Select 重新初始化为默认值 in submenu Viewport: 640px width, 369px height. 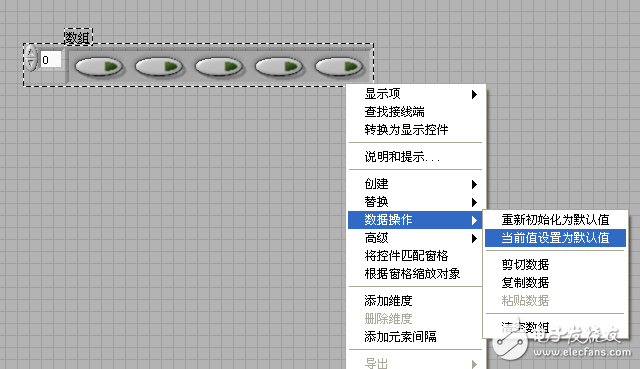555,220
